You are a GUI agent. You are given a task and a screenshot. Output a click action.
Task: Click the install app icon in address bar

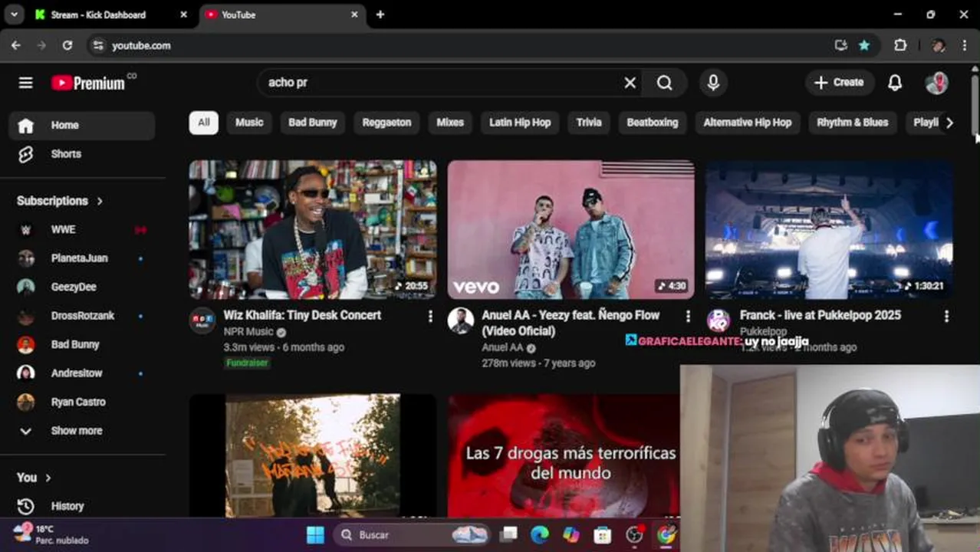[841, 45]
